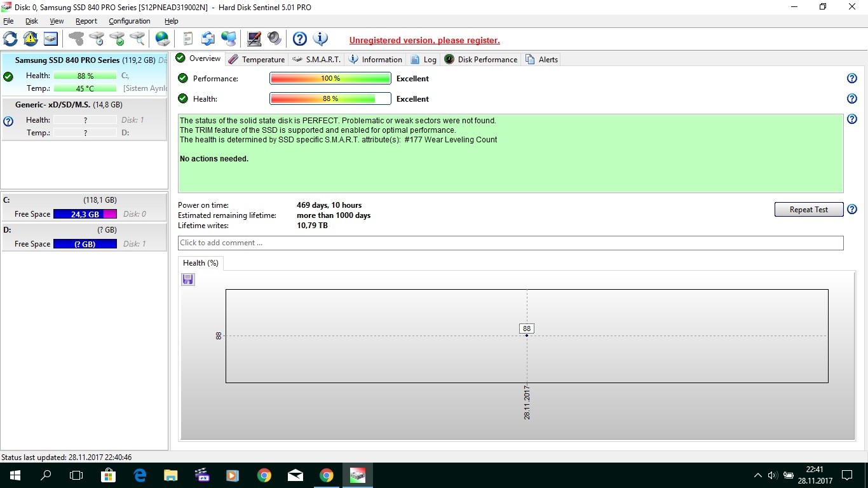Viewport: 868px width, 488px height.
Task: Click the sidebar Temp. 45 °C bar
Action: tap(85, 88)
